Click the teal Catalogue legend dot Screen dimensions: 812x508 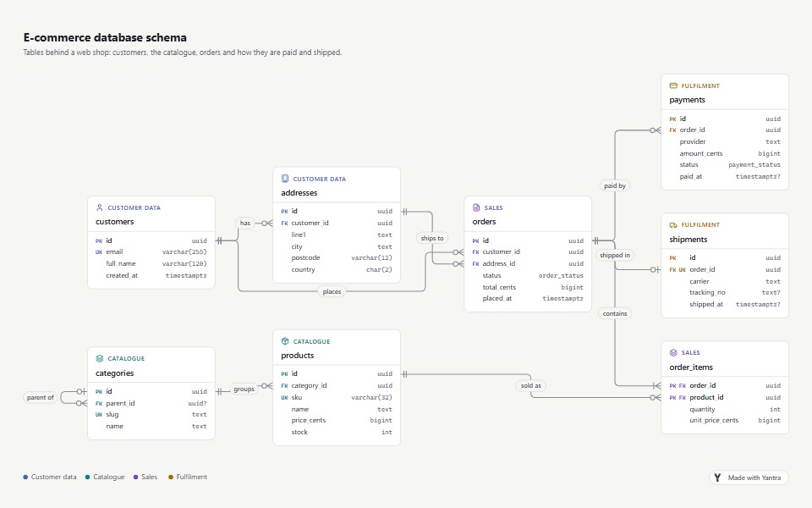click(x=87, y=477)
